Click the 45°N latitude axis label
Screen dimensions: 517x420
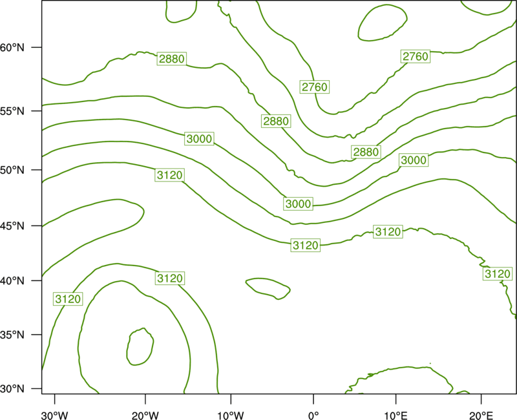12,226
